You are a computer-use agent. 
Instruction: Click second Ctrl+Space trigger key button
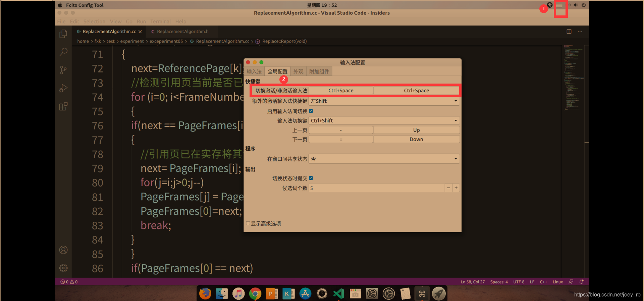point(416,91)
